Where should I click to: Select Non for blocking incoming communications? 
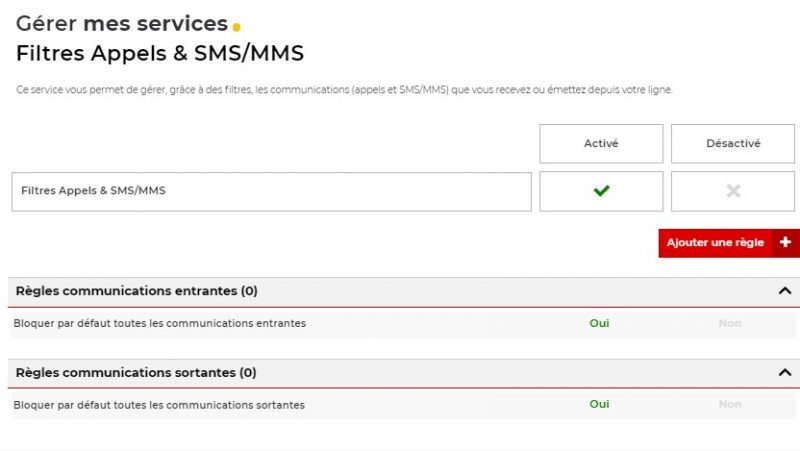click(730, 323)
